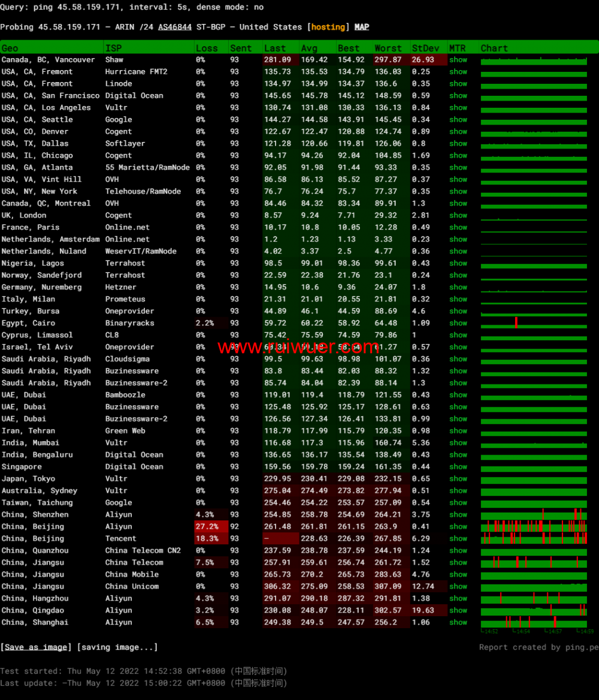This screenshot has height=700, width=599.
Task: Click the orange hosting tag
Action: [x=328, y=27]
